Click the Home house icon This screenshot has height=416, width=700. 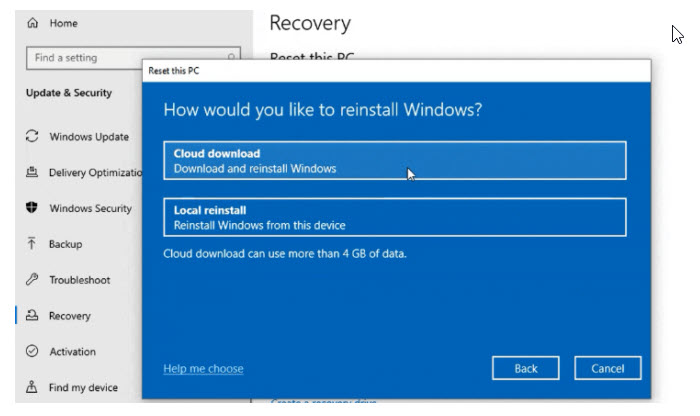(x=32, y=23)
